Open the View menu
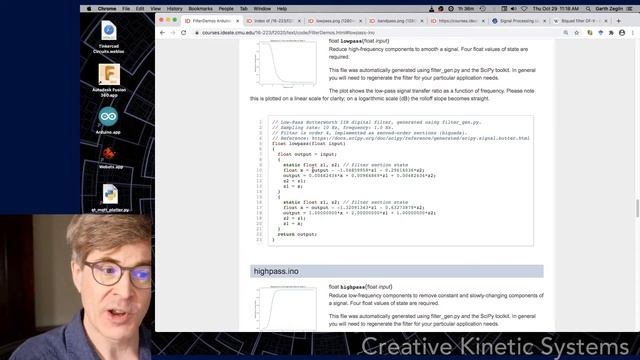The image size is (640, 360). (156, 9)
